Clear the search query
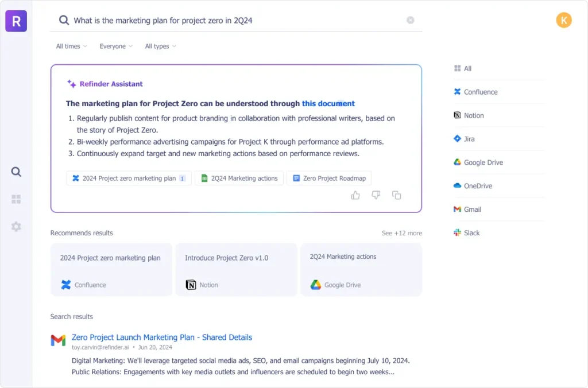This screenshot has width=588, height=388. 410,20
